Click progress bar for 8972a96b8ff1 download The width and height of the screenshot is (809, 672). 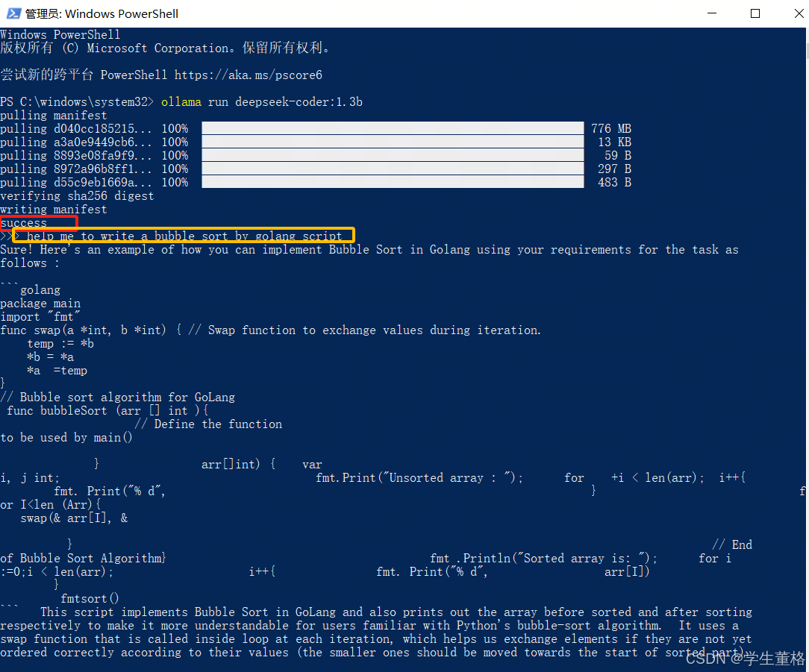tap(393, 169)
